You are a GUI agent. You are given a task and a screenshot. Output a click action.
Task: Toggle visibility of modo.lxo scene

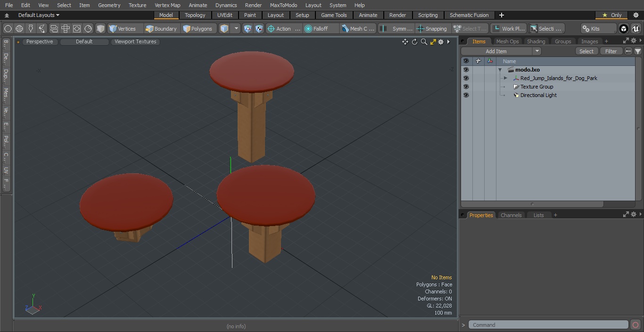[466, 70]
